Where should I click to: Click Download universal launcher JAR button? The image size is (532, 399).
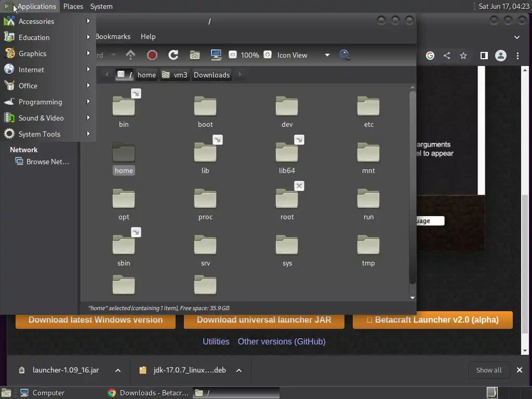coord(264,320)
